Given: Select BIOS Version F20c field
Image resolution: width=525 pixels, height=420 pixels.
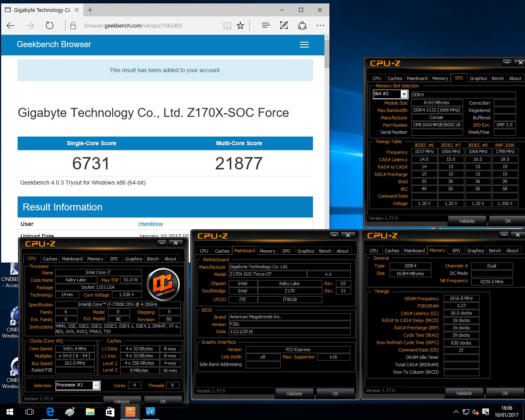Looking at the screenshot, I should (x=290, y=324).
